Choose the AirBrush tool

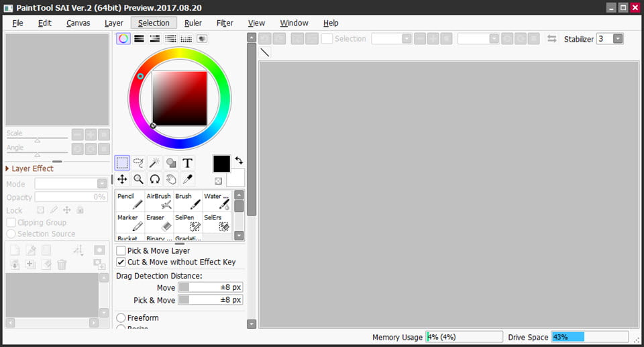point(158,201)
